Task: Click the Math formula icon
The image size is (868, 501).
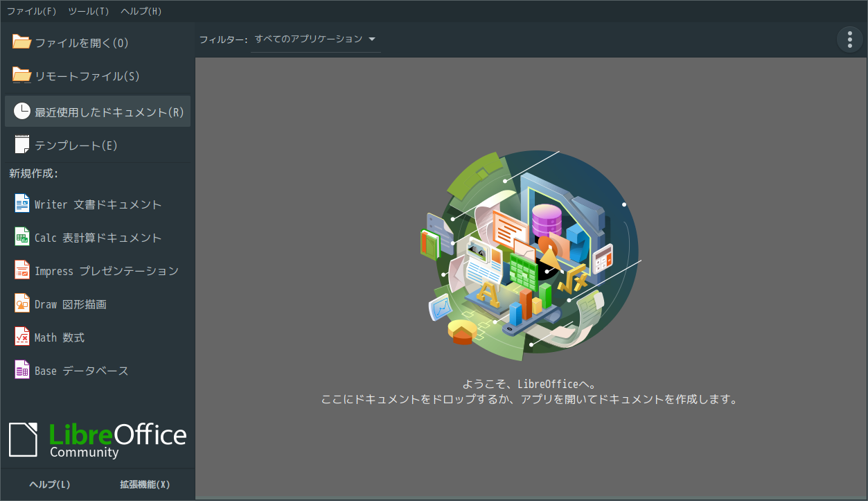Action: 22,337
